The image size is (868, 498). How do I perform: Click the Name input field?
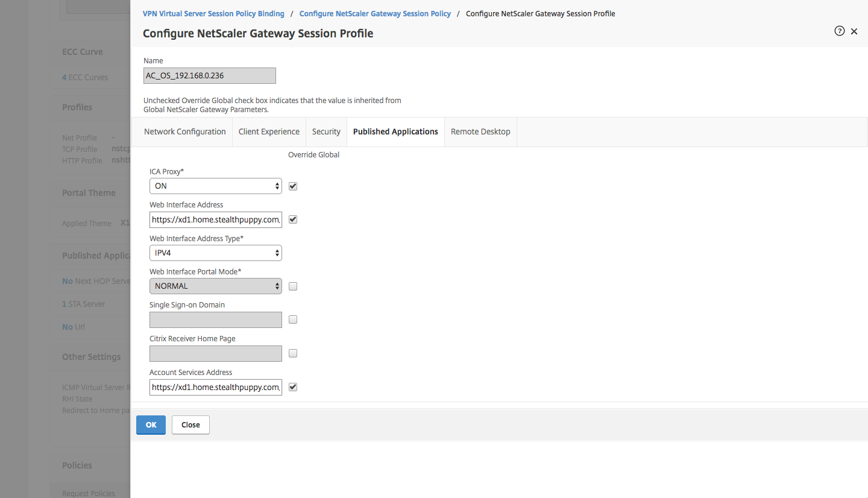click(210, 75)
